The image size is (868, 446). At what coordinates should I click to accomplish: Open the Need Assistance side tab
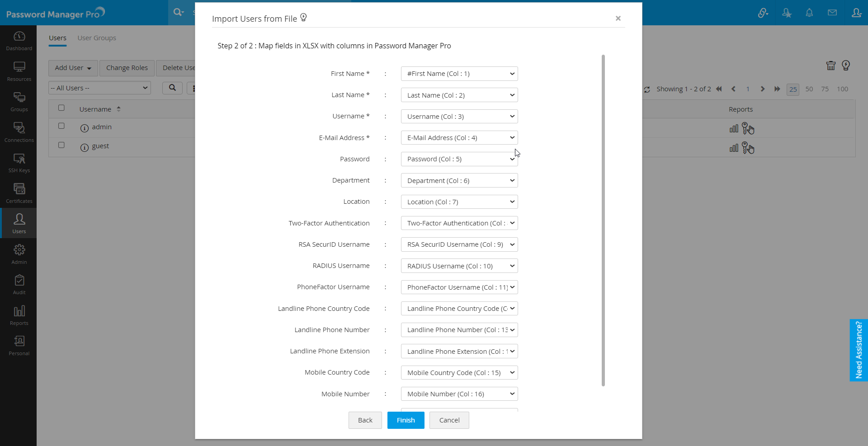[x=859, y=350]
